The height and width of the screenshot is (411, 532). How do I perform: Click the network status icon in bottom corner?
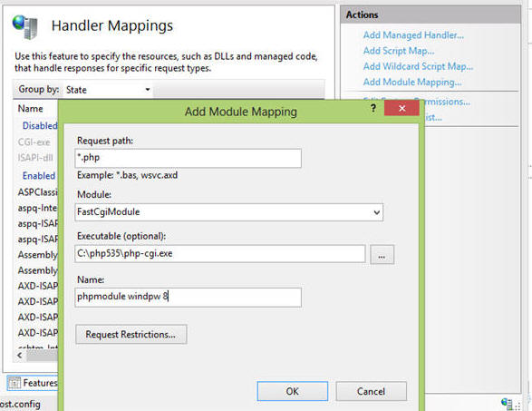(x=508, y=404)
